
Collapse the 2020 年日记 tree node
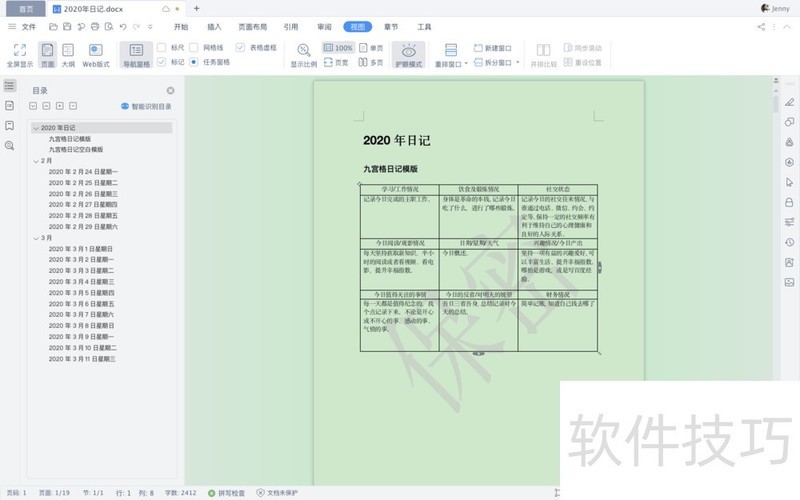35,128
